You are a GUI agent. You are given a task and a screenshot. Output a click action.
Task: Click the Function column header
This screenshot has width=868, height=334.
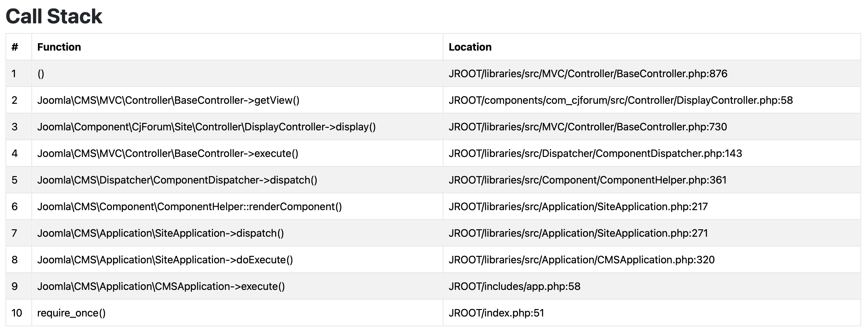[x=59, y=47]
